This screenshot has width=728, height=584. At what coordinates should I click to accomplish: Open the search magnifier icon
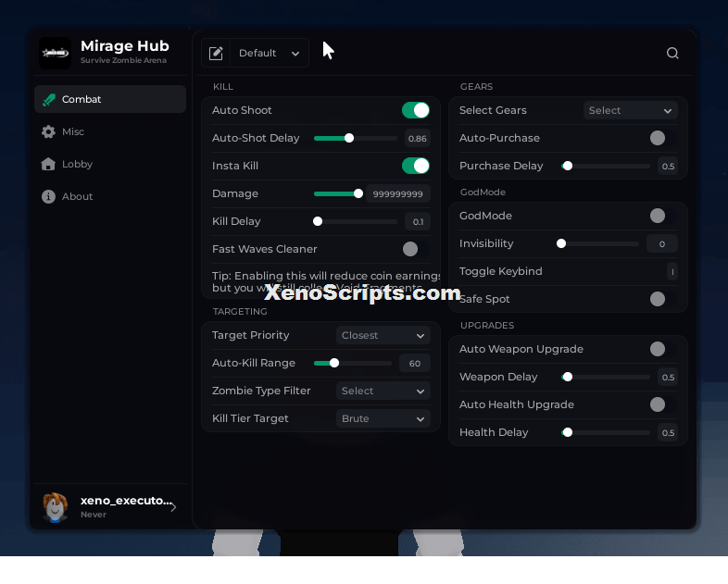click(672, 53)
